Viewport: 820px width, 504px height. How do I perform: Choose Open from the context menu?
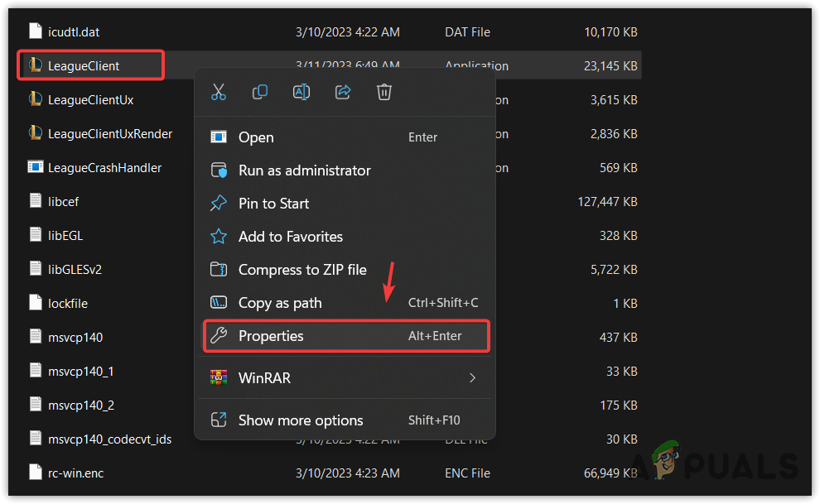(x=345, y=137)
